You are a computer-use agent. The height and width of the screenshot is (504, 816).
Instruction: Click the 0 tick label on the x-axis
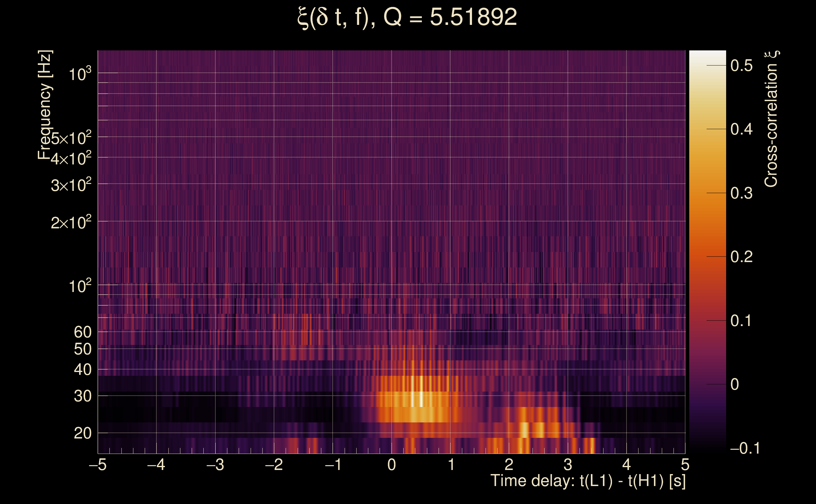392,465
